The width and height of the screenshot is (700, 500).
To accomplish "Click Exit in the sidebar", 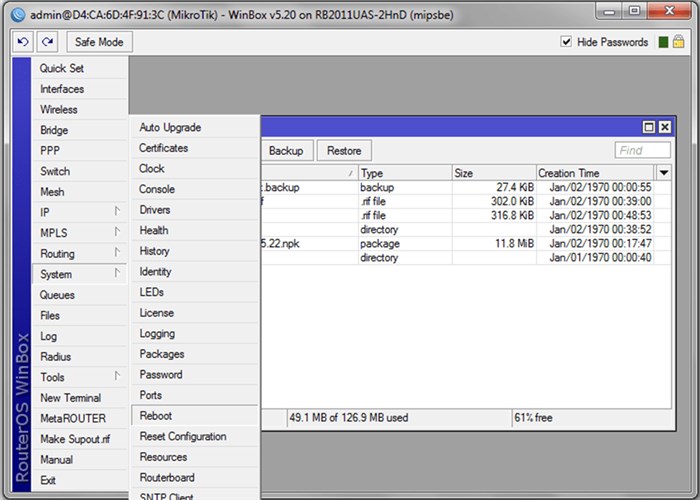I will 79,480.
